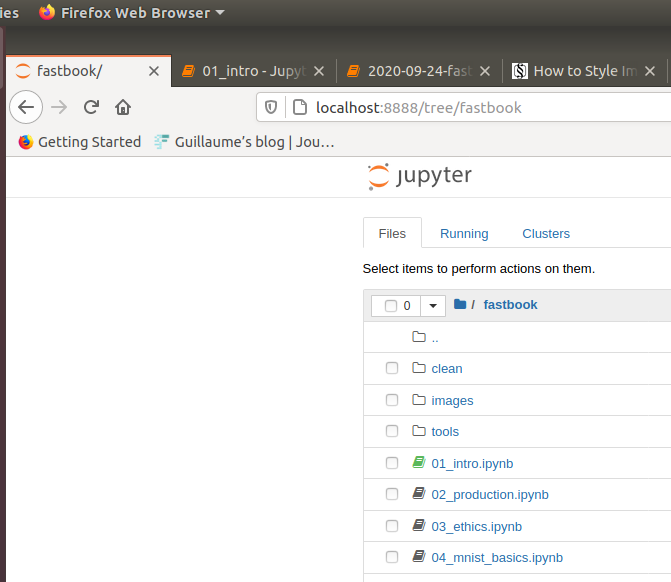Open the Clusters tab
The image size is (671, 582).
tap(546, 234)
